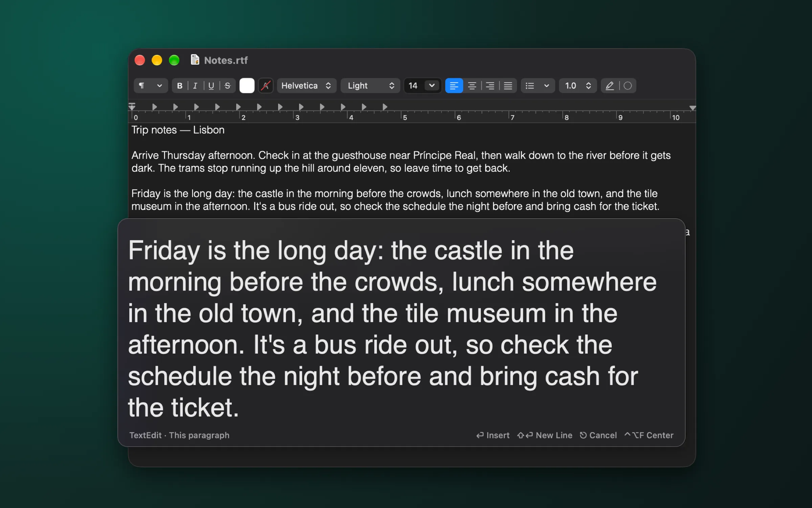Open the white text color swatch

pyautogui.click(x=247, y=86)
